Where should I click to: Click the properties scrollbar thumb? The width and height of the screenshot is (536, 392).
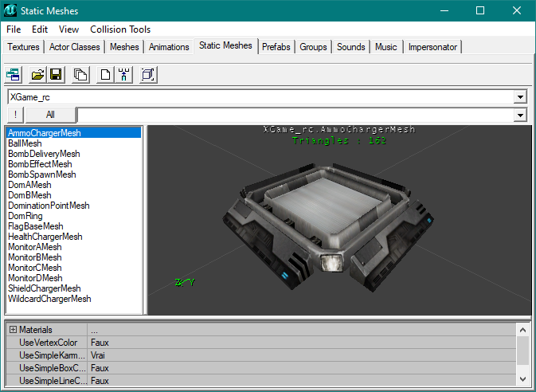coord(522,351)
